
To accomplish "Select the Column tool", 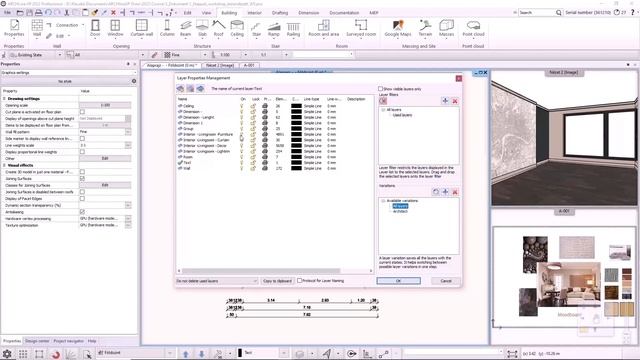I will 167,28.
